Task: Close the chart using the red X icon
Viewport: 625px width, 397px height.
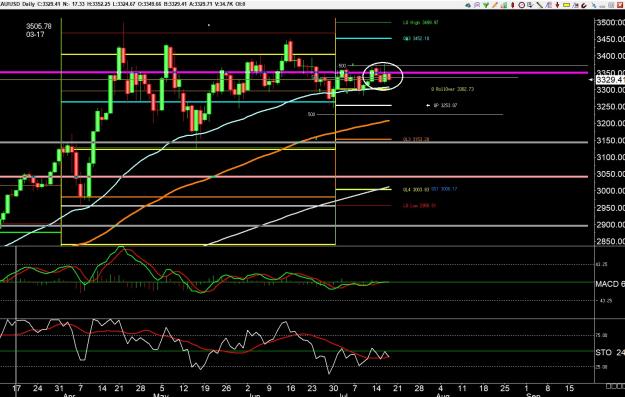Action: pyautogui.click(x=620, y=5)
